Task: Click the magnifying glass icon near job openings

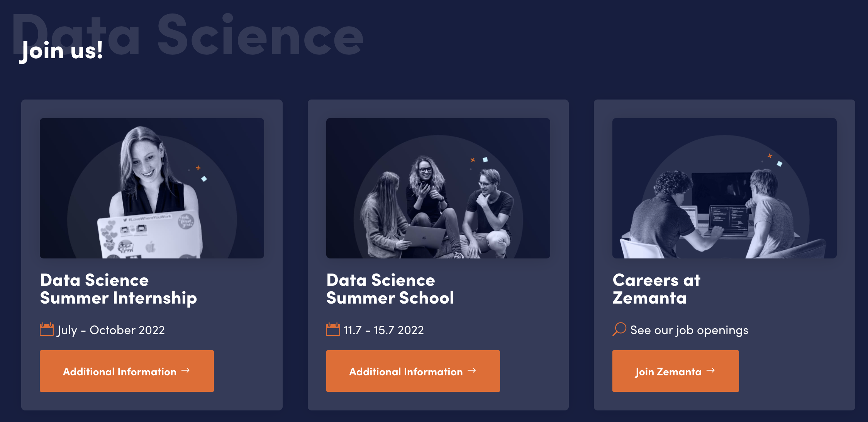Action: [619, 329]
